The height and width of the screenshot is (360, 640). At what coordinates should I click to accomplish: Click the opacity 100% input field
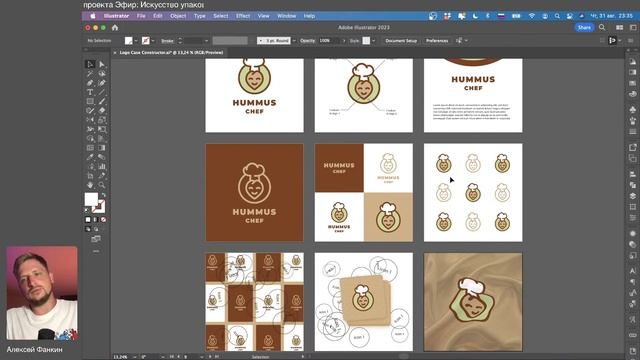(x=329, y=41)
